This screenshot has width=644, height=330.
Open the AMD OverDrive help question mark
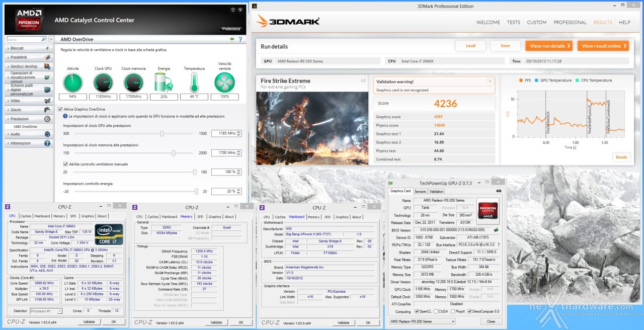tap(240, 39)
